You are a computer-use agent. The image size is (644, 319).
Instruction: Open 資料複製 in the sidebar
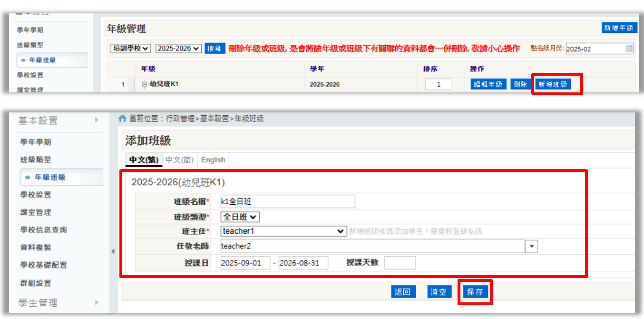coord(36,248)
